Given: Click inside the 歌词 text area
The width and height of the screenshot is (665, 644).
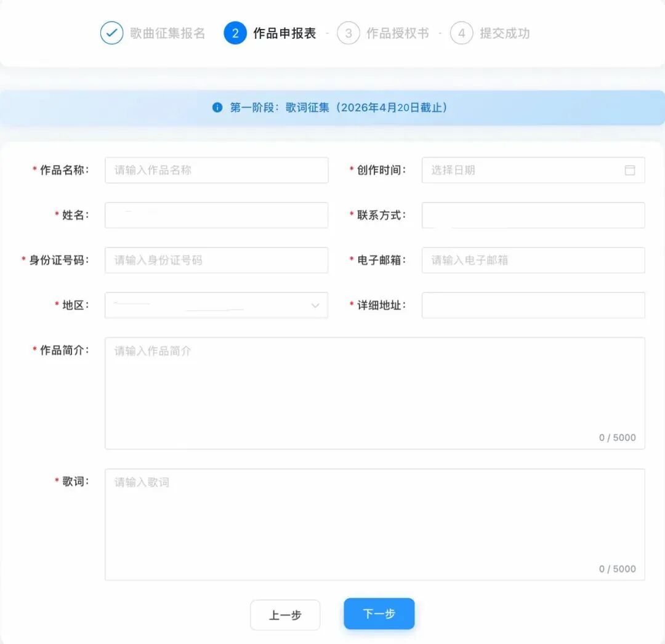Looking at the screenshot, I should (374, 525).
